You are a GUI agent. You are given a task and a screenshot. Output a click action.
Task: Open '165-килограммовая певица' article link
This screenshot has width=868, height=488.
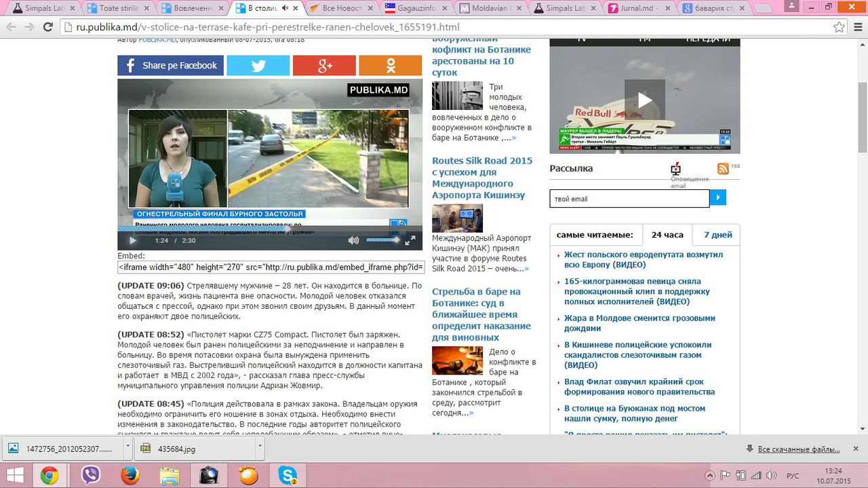pos(637,291)
